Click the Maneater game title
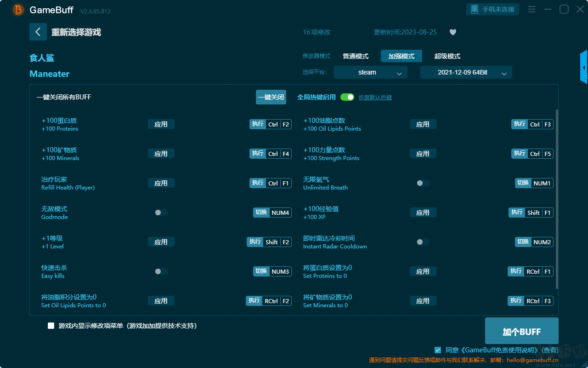The image size is (588, 368). click(x=50, y=74)
